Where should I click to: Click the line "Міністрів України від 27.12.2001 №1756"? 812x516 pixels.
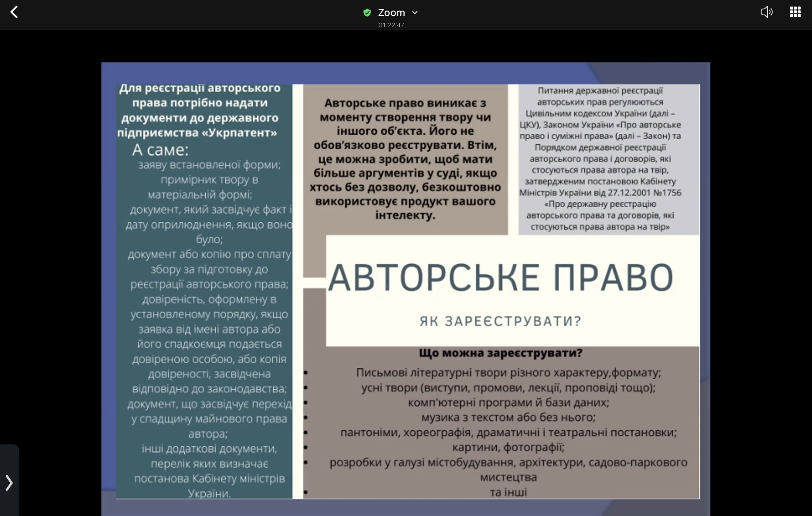(600, 193)
